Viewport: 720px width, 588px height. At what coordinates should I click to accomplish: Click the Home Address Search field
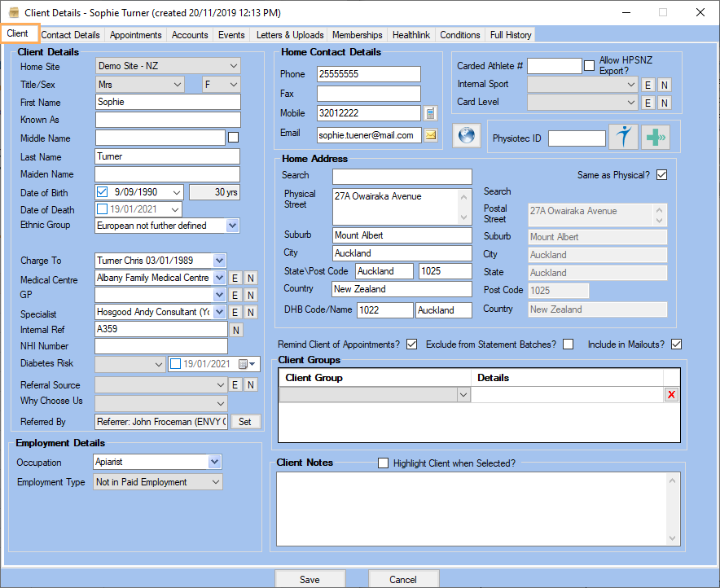click(402, 176)
